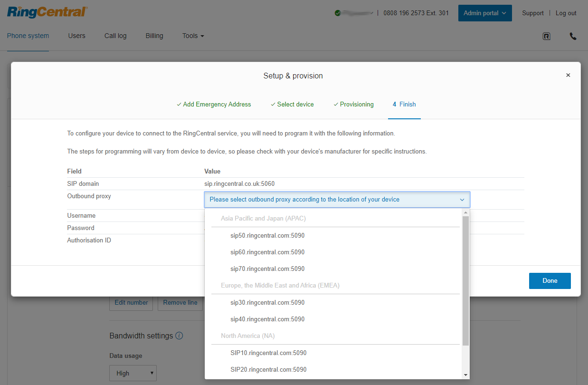
Task: Click the RingCentral app icon
Action: [546, 36]
